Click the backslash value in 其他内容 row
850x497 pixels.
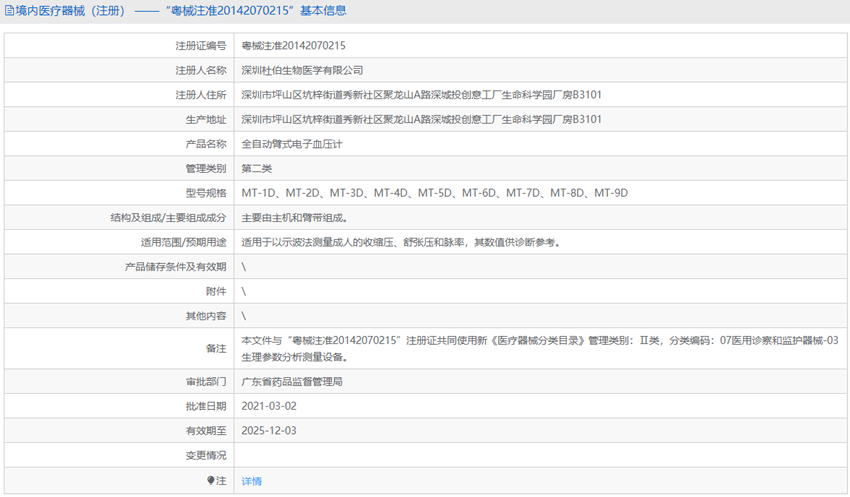tap(243, 316)
